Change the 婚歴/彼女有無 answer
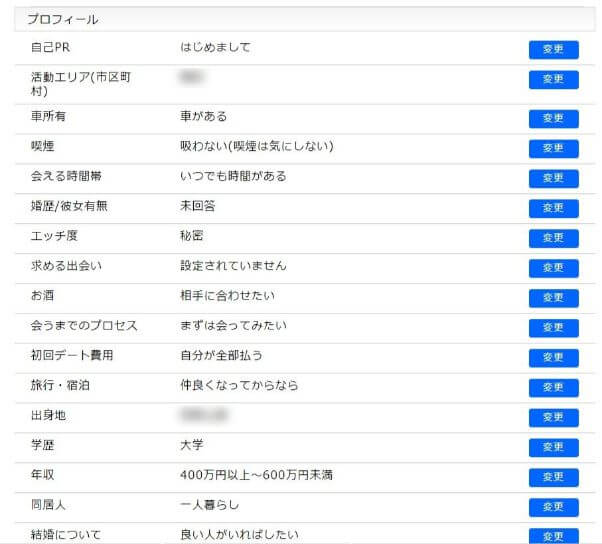 coord(553,208)
